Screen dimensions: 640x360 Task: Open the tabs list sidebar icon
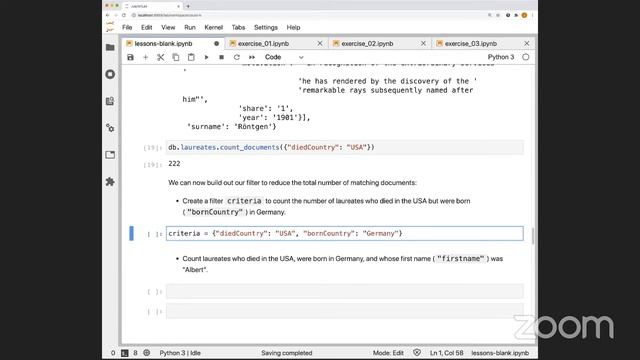pos(110,155)
